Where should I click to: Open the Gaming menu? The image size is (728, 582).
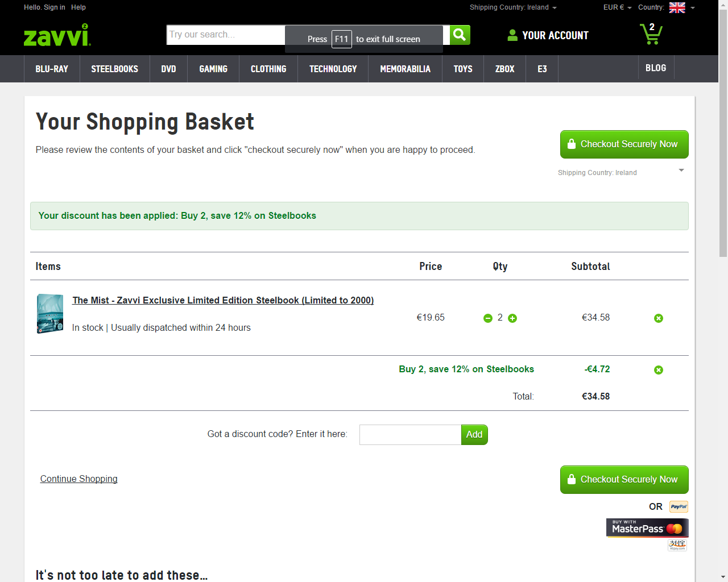coord(213,69)
